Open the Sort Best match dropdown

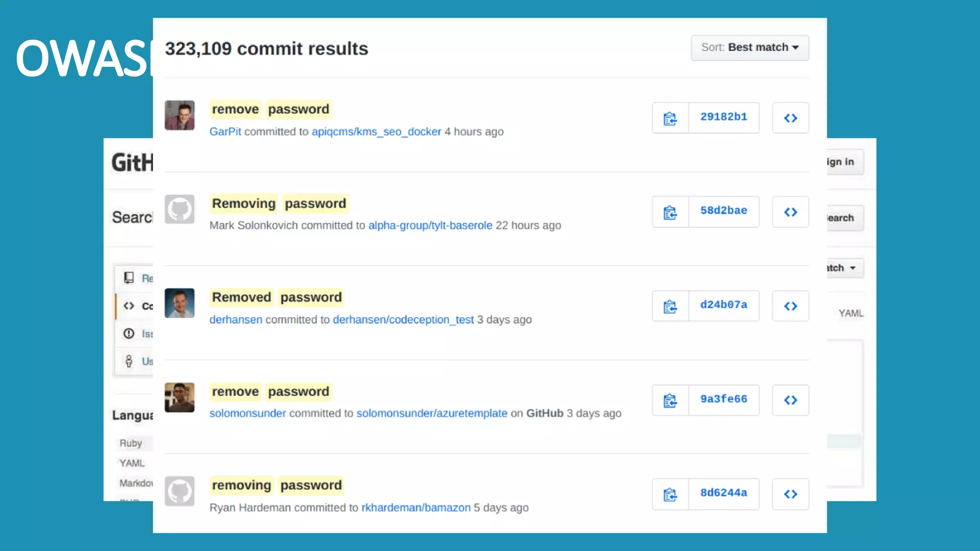(x=749, y=47)
